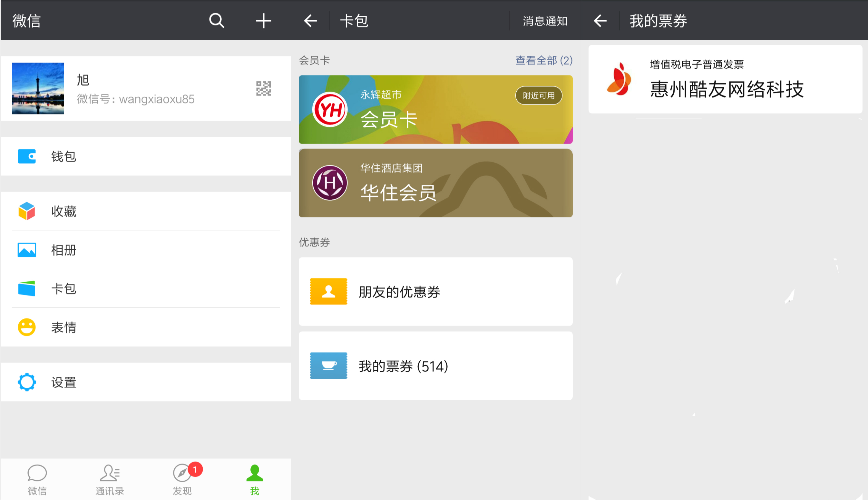The image size is (868, 500).
Task: Click the 我的票券 header title
Action: click(x=658, y=21)
